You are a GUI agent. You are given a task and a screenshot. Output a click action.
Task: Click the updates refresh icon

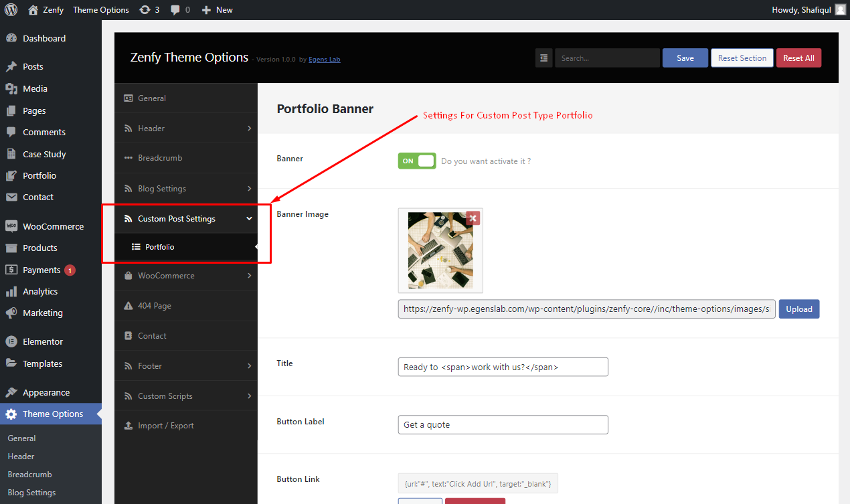coord(145,10)
